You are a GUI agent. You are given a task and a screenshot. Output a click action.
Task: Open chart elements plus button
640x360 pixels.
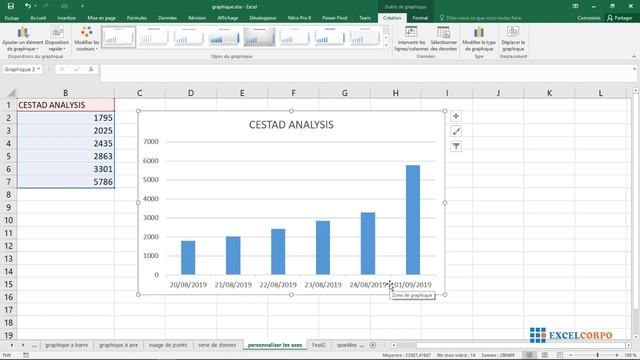(x=456, y=116)
